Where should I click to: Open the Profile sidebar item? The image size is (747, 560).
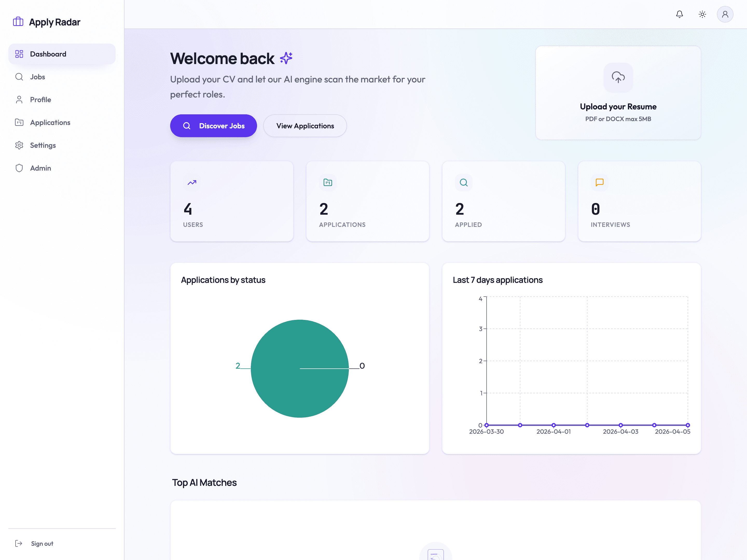tap(40, 100)
